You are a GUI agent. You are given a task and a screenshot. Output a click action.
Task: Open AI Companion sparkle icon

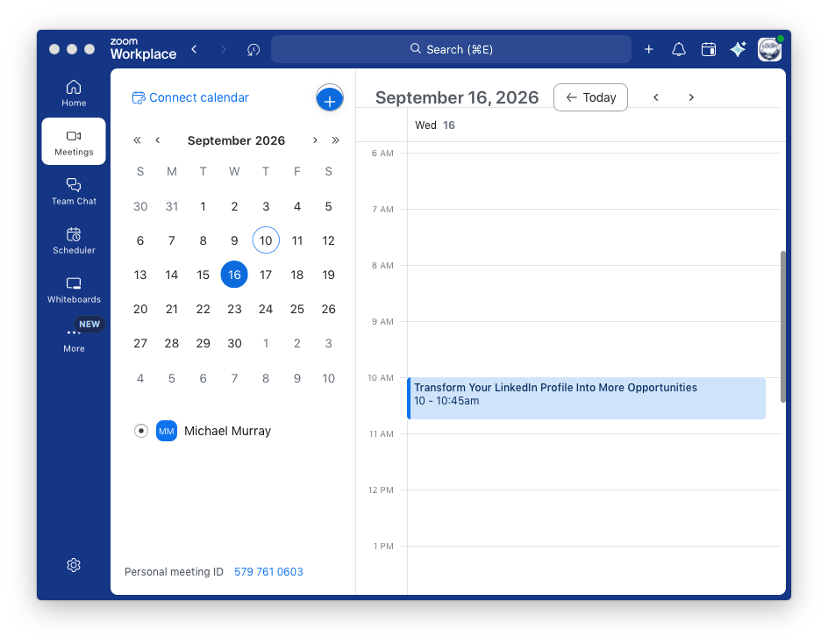[x=738, y=49]
